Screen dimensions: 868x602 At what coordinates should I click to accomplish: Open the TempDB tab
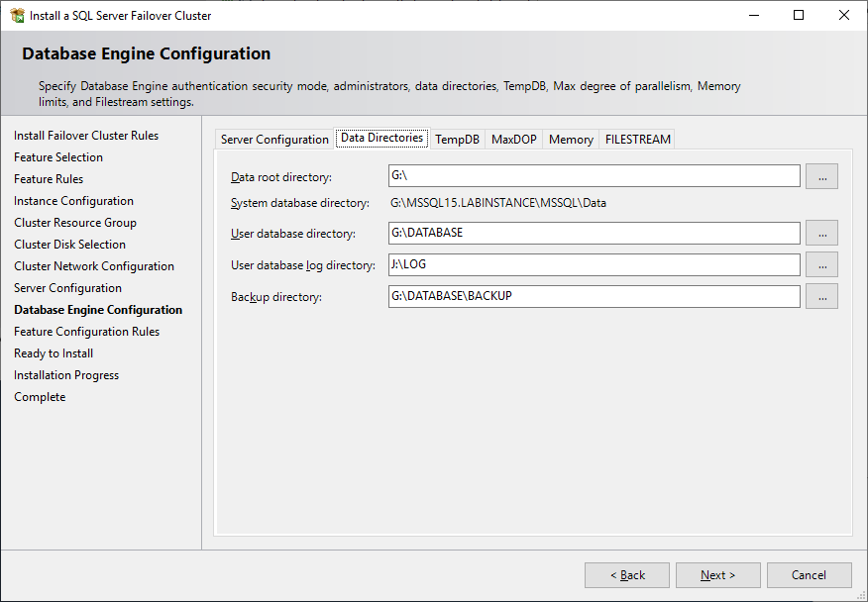(x=457, y=140)
